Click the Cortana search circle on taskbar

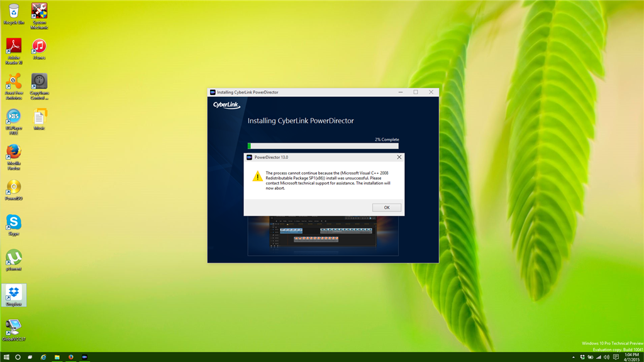[x=18, y=357]
